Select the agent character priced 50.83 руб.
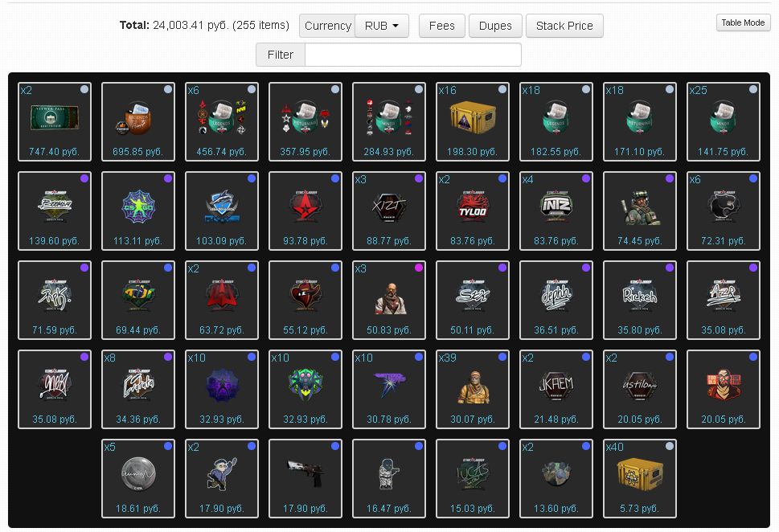Screen dimensions: 779x532 tap(389, 300)
